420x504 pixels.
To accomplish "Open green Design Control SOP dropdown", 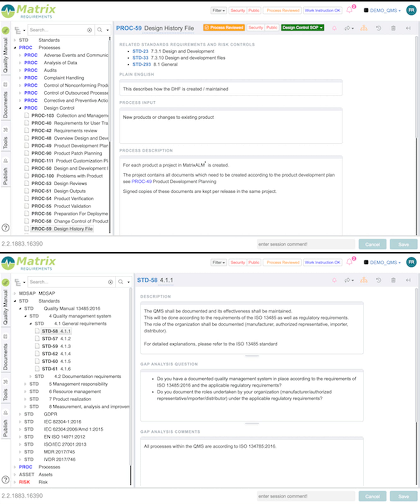I will tap(302, 28).
